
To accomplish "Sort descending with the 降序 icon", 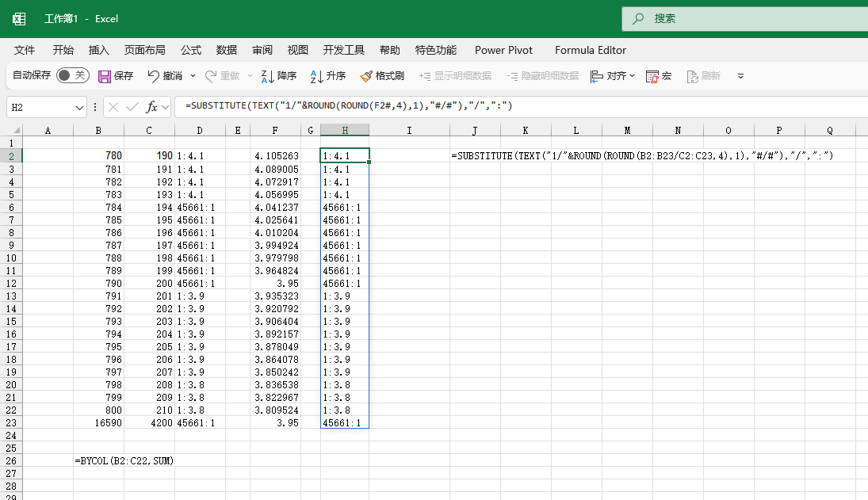I will tap(267, 76).
